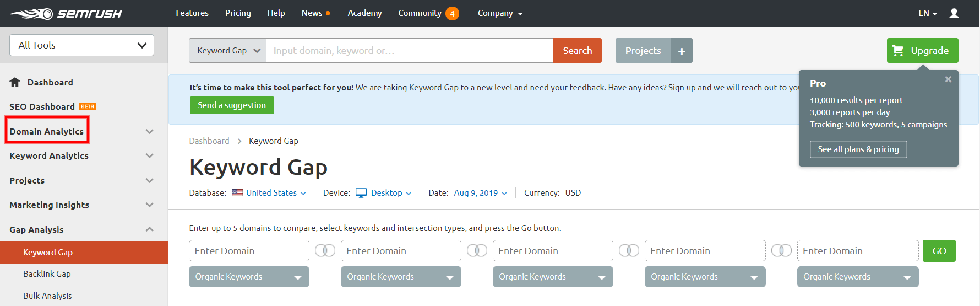Expand the Marketing Insights section chevron
Image resolution: width=980 pixels, height=306 pixels.
[149, 205]
